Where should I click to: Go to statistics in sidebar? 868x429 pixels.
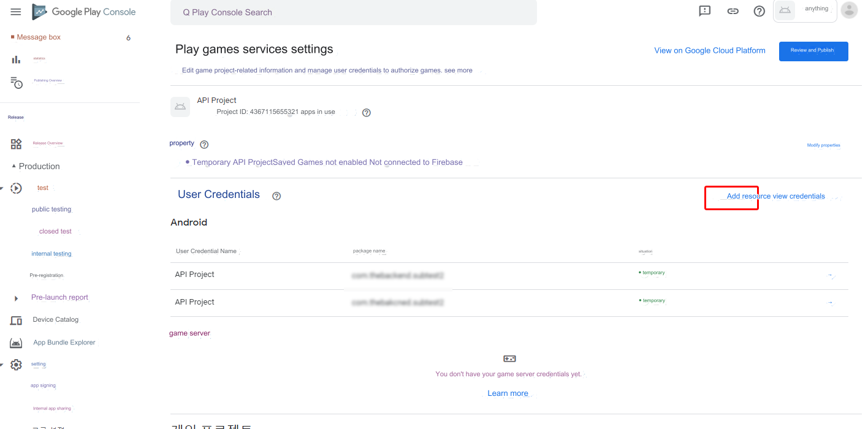(x=39, y=58)
